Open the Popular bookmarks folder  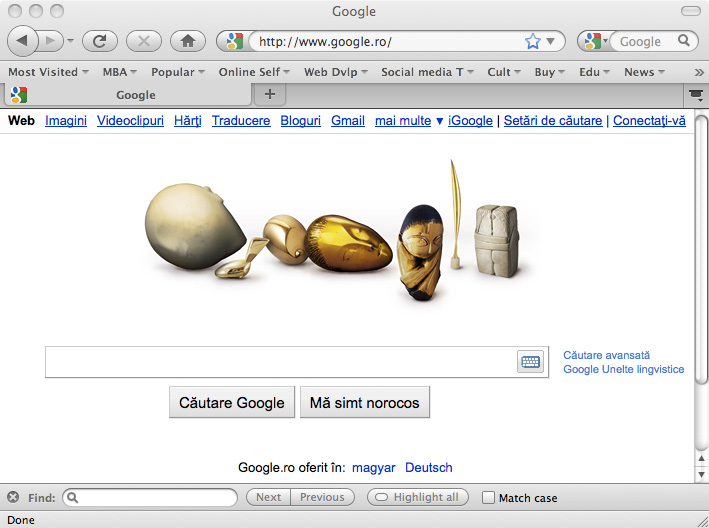[x=178, y=72]
